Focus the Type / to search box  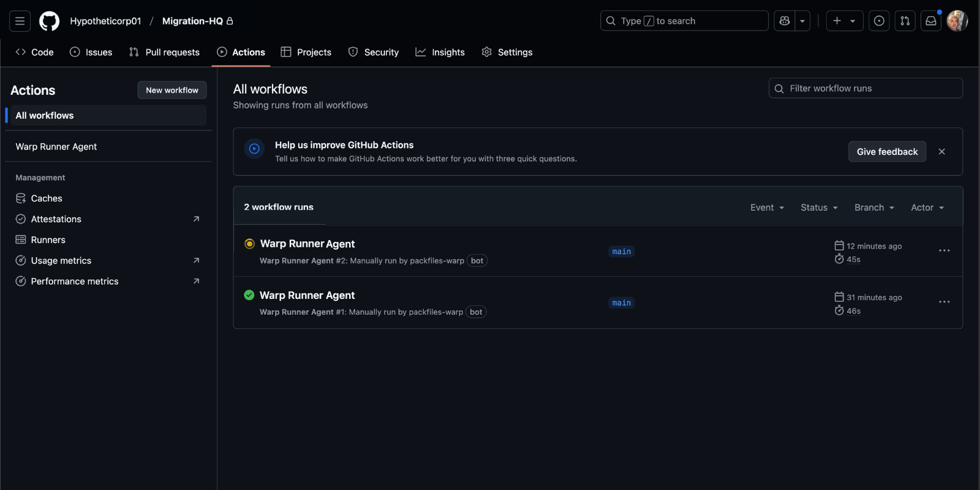684,21
